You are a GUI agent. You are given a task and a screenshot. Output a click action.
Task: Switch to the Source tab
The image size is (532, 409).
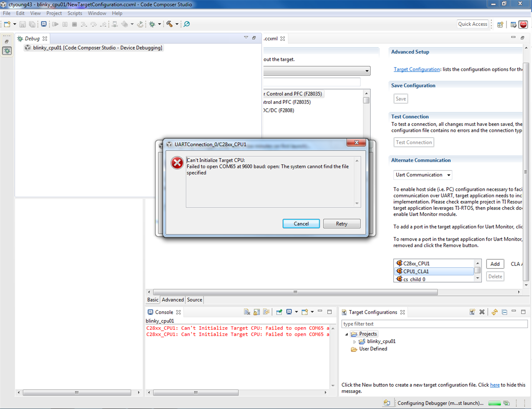[x=195, y=300]
